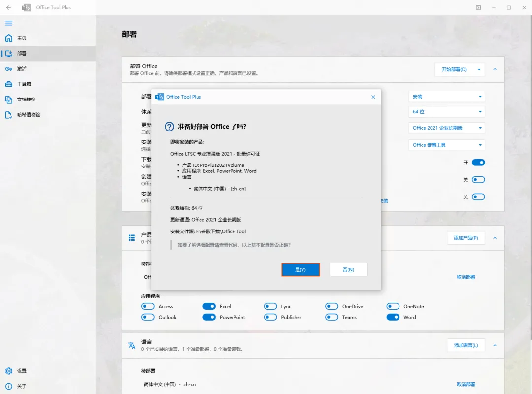Click 取消部署 link for the product
The image size is (532, 394).
click(466, 277)
